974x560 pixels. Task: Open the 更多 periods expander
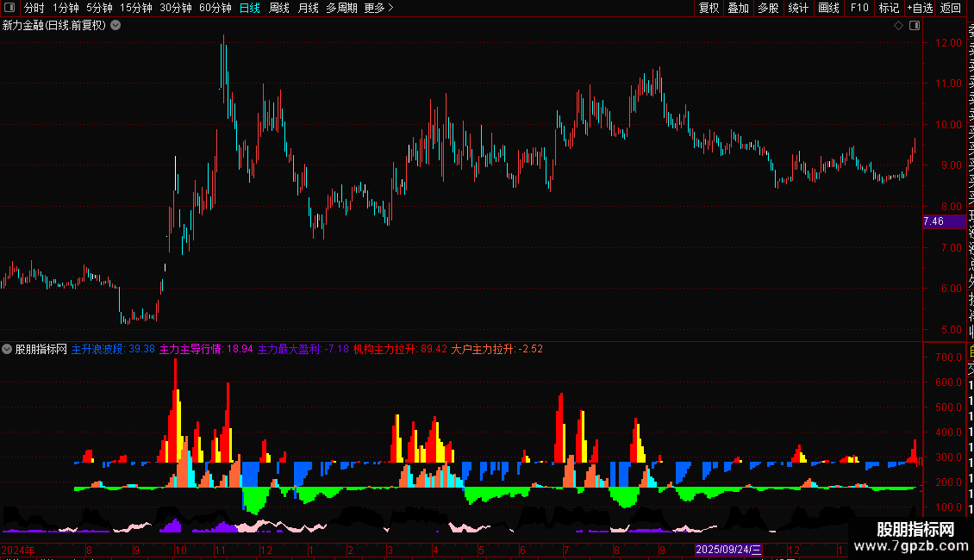pos(378,8)
